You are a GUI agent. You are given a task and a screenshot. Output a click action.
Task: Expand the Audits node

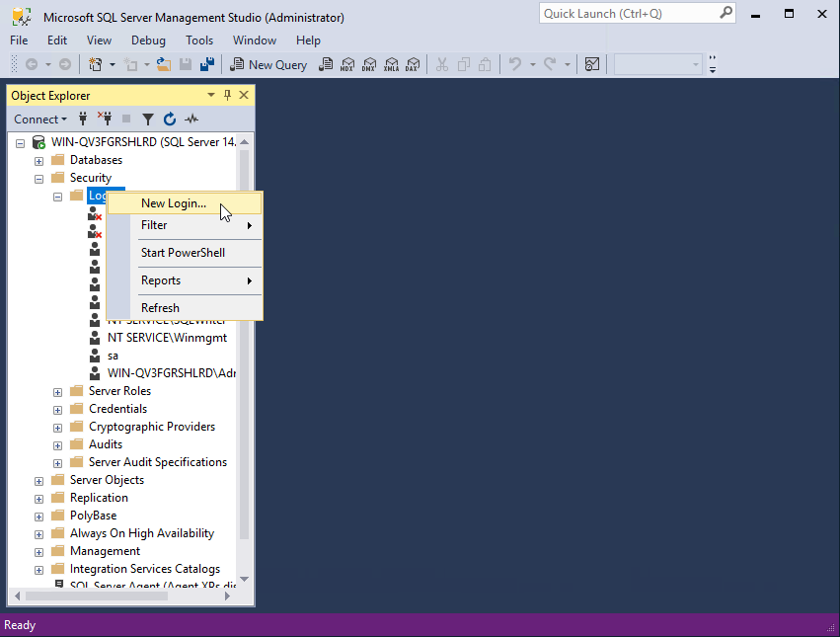pyautogui.click(x=58, y=445)
